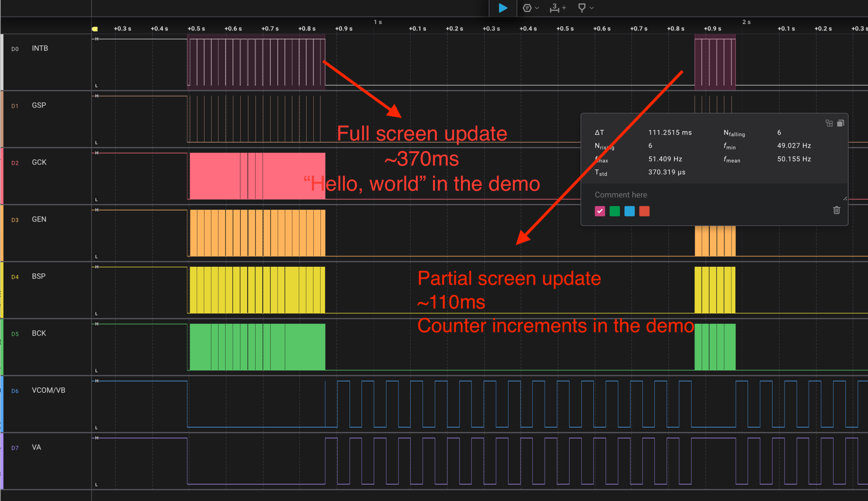Click the ΔT value of 111.2515 ms
The height and width of the screenshot is (501, 868).
pyautogui.click(x=670, y=132)
